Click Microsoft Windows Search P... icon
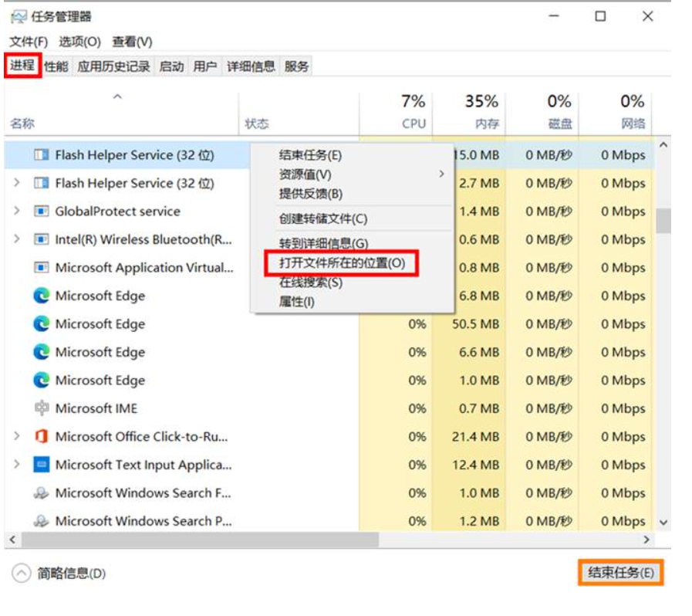This screenshot has width=692, height=616. [42, 521]
